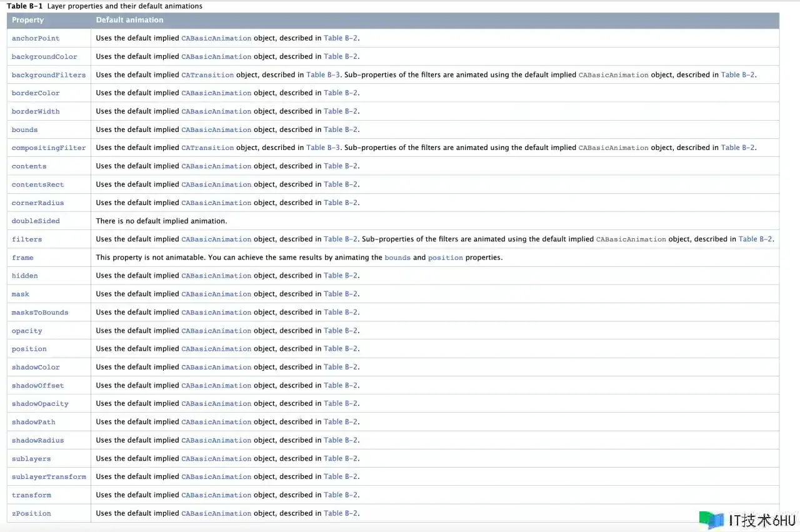The height and width of the screenshot is (532, 800).
Task: Click the bounds link in frame row
Action: (x=397, y=258)
